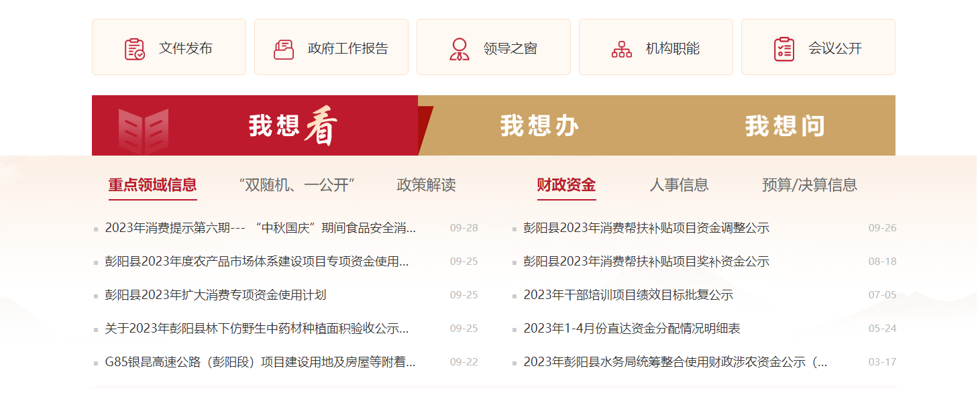Switch to the 我想办 tab
The width and height of the screenshot is (980, 401).
pos(540,125)
